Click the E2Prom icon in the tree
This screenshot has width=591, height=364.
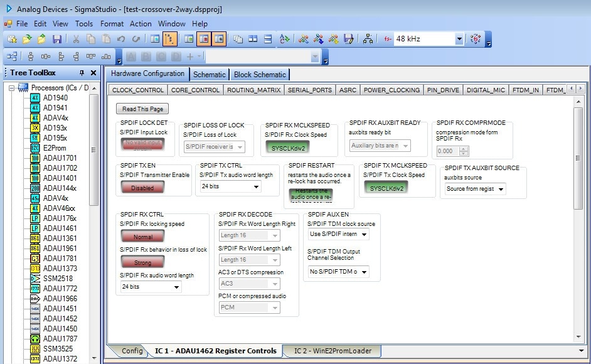click(x=35, y=148)
